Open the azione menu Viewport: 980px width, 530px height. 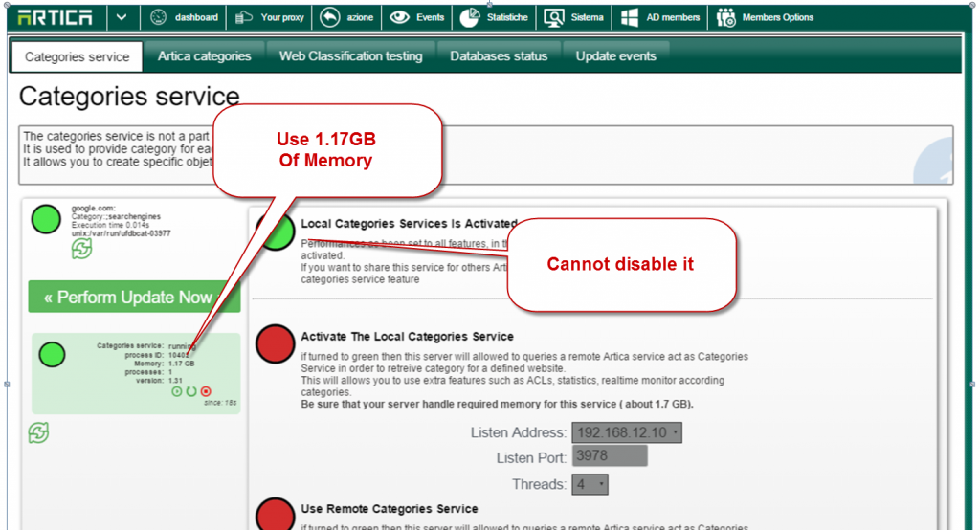pyautogui.click(x=346, y=17)
